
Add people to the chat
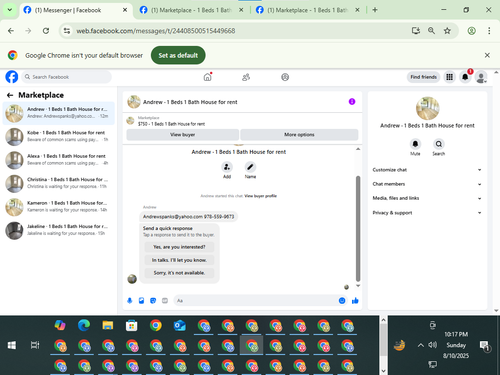tap(227, 167)
